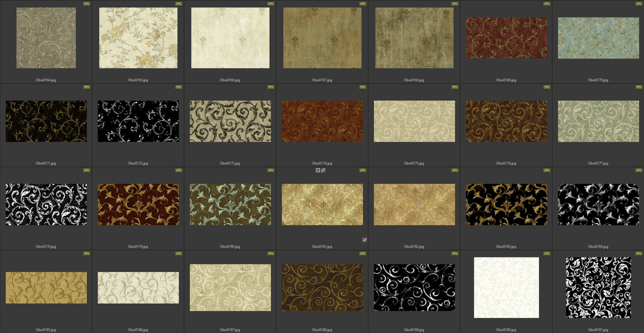Screen dimensions: 644x333
Task: Uncheck the selection checkbox on Oboi0181
Action: (364, 240)
